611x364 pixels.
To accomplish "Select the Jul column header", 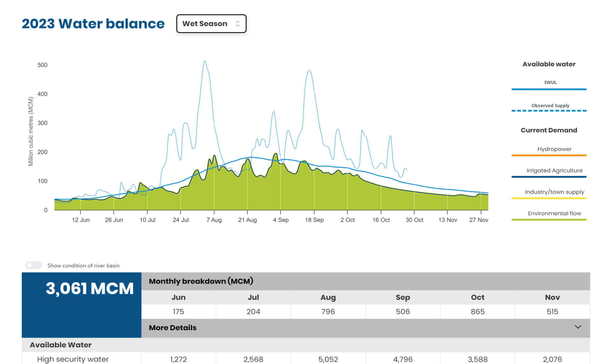I will (x=253, y=297).
